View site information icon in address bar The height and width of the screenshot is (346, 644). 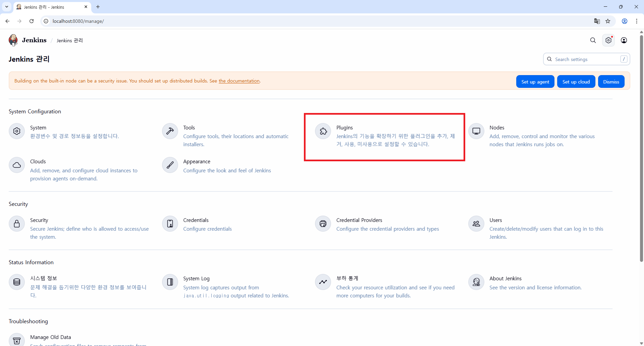click(46, 21)
